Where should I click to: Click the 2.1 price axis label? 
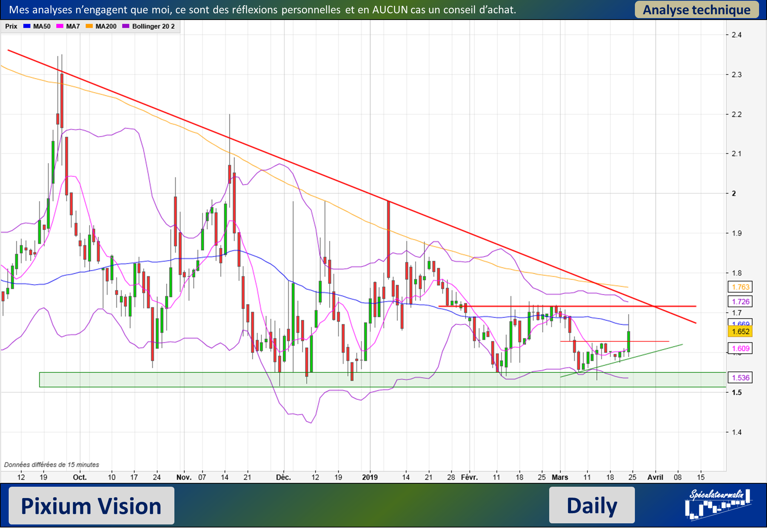point(736,154)
